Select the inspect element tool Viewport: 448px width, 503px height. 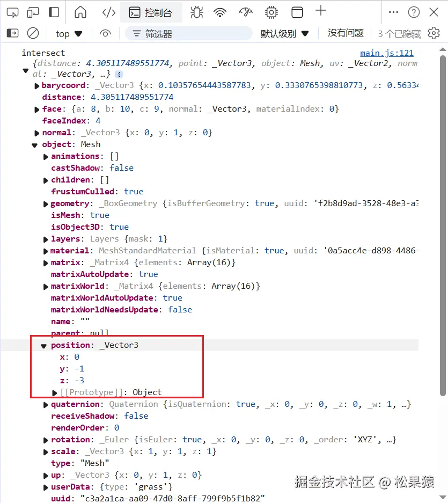[x=12, y=12]
